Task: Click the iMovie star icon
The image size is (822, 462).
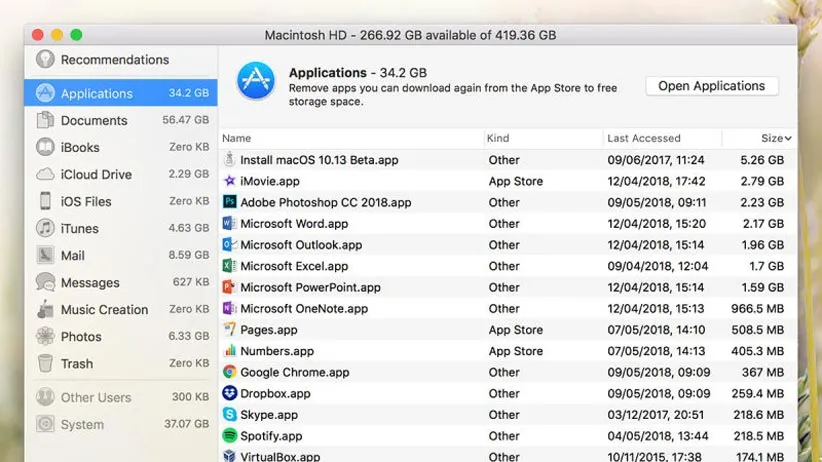Action: tap(229, 181)
